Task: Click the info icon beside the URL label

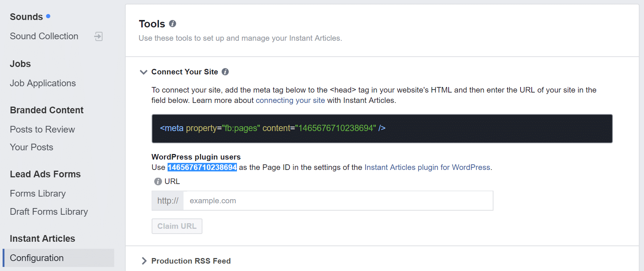Action: [x=158, y=181]
